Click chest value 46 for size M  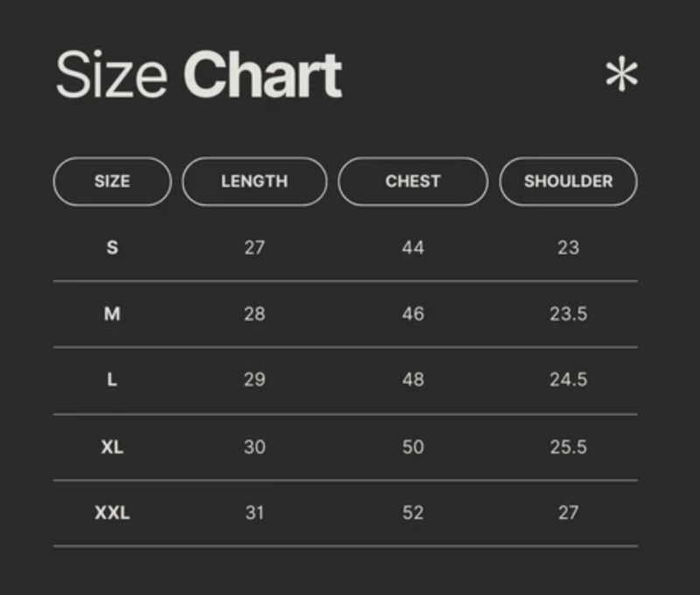tap(413, 314)
